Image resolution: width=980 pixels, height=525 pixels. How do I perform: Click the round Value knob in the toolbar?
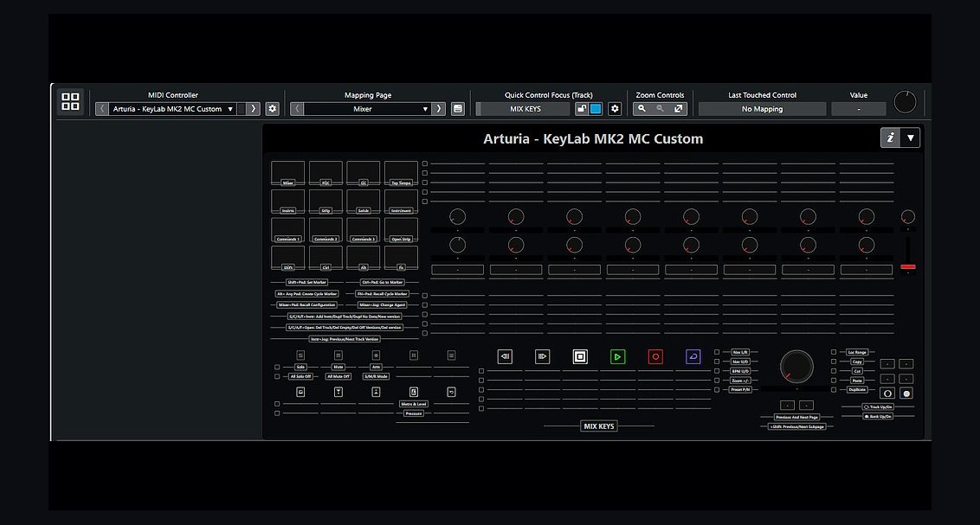pyautogui.click(x=905, y=102)
